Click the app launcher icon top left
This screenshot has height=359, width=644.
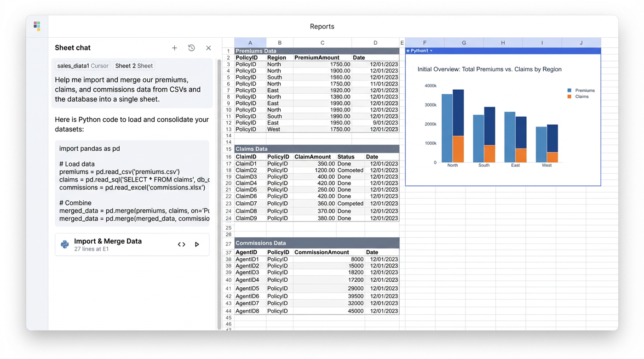pos(36,26)
